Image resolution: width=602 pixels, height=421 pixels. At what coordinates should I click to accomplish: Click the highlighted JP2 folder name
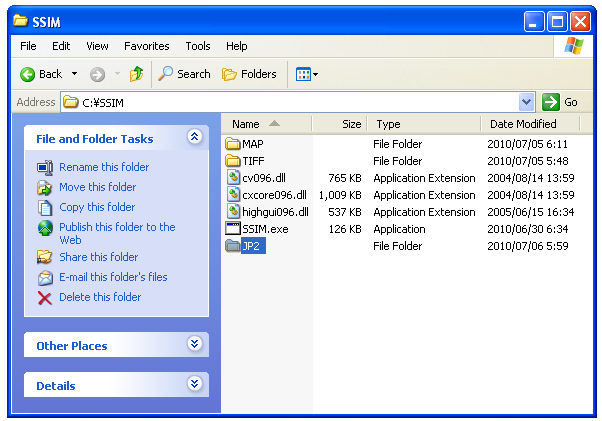pos(253,246)
